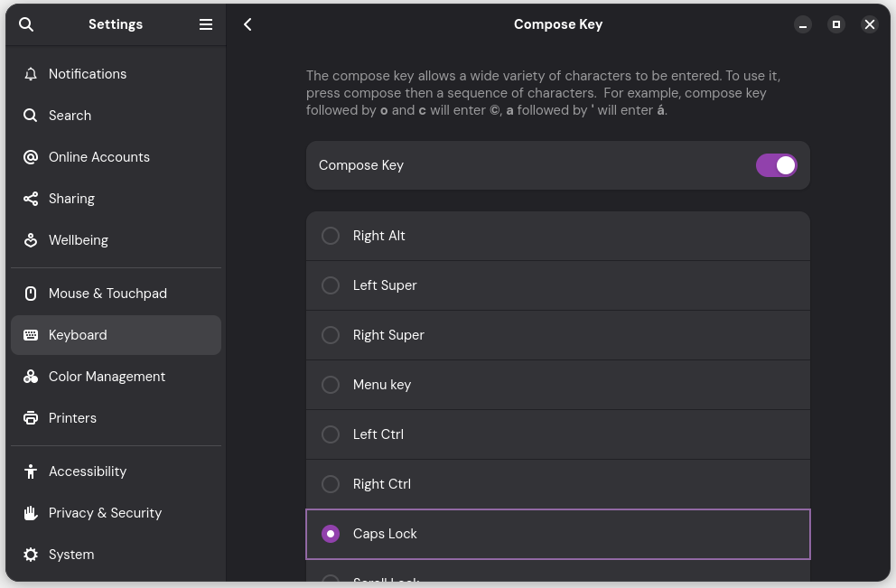Maximize the Settings window
The width and height of the screenshot is (896, 588).
pos(836,24)
